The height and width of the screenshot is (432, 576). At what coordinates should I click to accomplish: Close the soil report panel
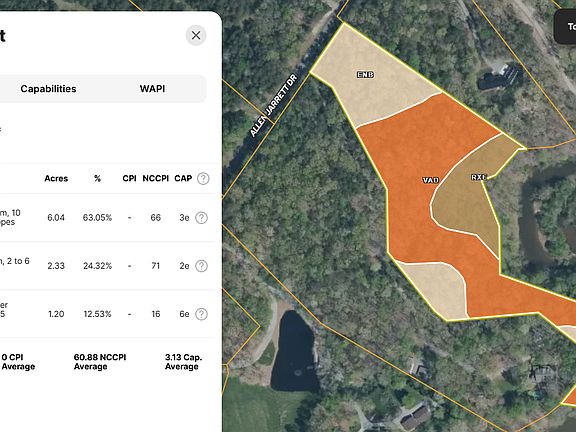tap(196, 35)
